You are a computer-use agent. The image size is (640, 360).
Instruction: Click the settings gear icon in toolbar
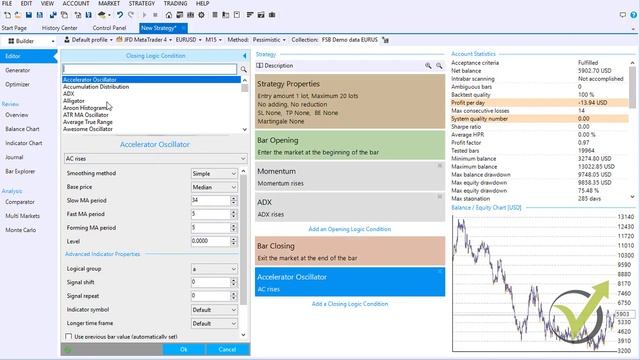[x=201, y=15]
